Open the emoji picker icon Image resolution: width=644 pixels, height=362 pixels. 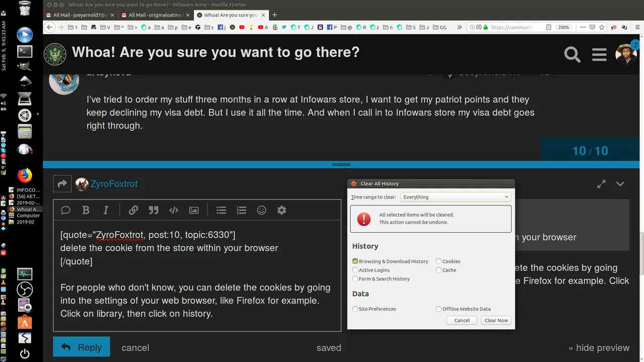click(262, 210)
